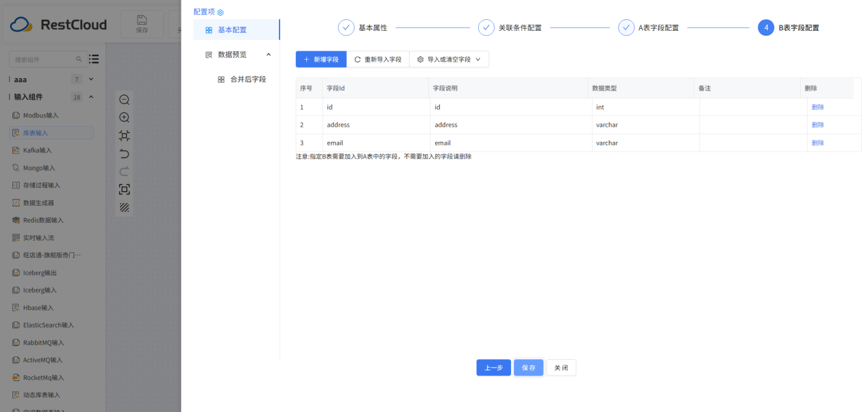This screenshot has height=412, width=868.
Task: Click the 基本属性 checkmark step circle
Action: pos(347,27)
